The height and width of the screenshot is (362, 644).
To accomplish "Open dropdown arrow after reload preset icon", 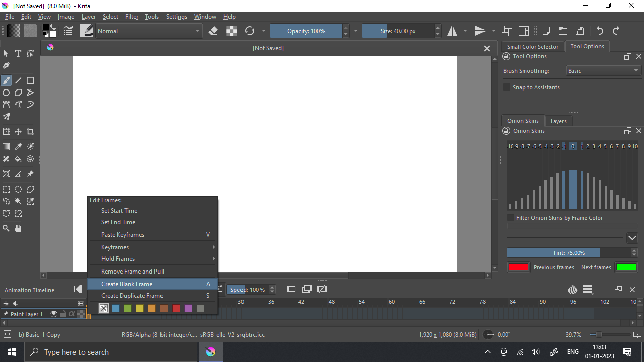I will 263,31.
